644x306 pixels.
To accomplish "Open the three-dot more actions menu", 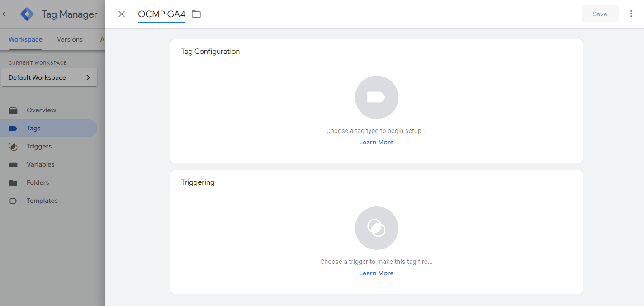I will click(631, 14).
